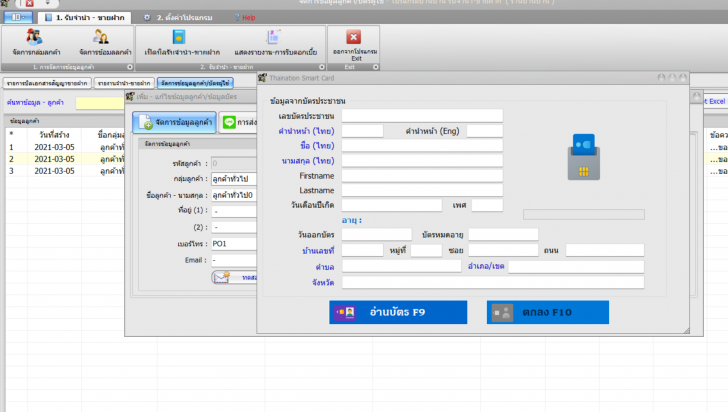Select row 1 dated 2021-03-05
Viewport: 728px width, 412px height.
pyautogui.click(x=65, y=147)
